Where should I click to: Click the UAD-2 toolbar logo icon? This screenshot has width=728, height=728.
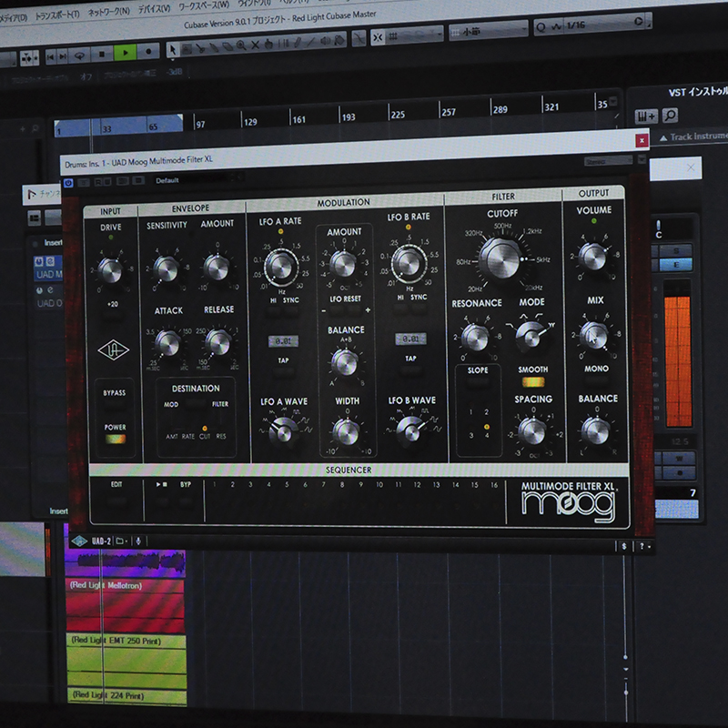(x=79, y=541)
